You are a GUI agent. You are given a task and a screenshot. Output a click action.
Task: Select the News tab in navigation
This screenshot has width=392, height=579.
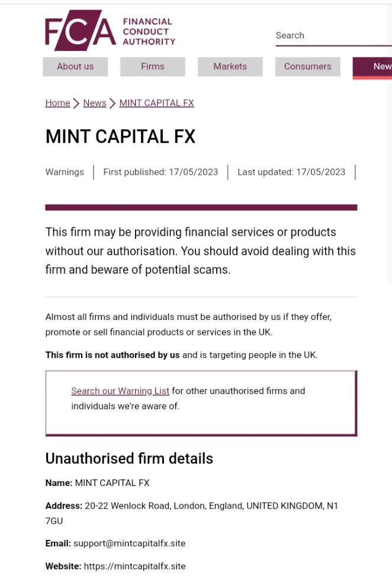[372, 67]
